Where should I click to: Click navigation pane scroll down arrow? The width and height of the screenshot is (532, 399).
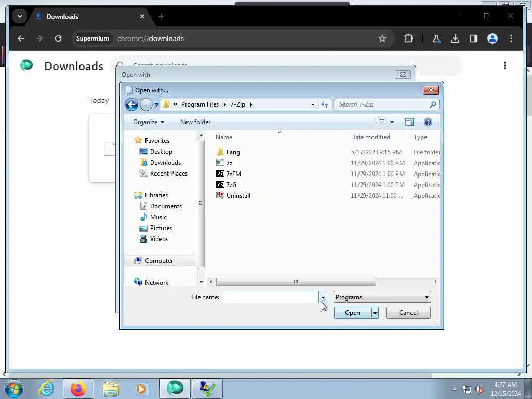coord(201,282)
